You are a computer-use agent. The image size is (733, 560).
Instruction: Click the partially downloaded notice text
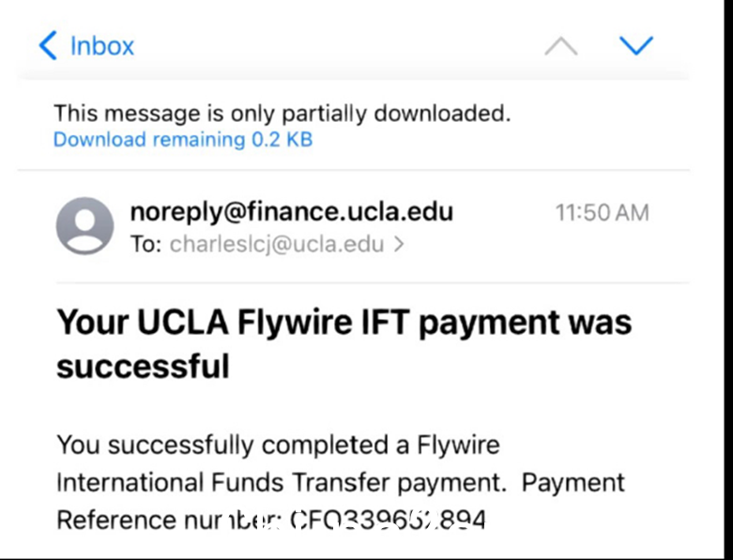point(282,114)
